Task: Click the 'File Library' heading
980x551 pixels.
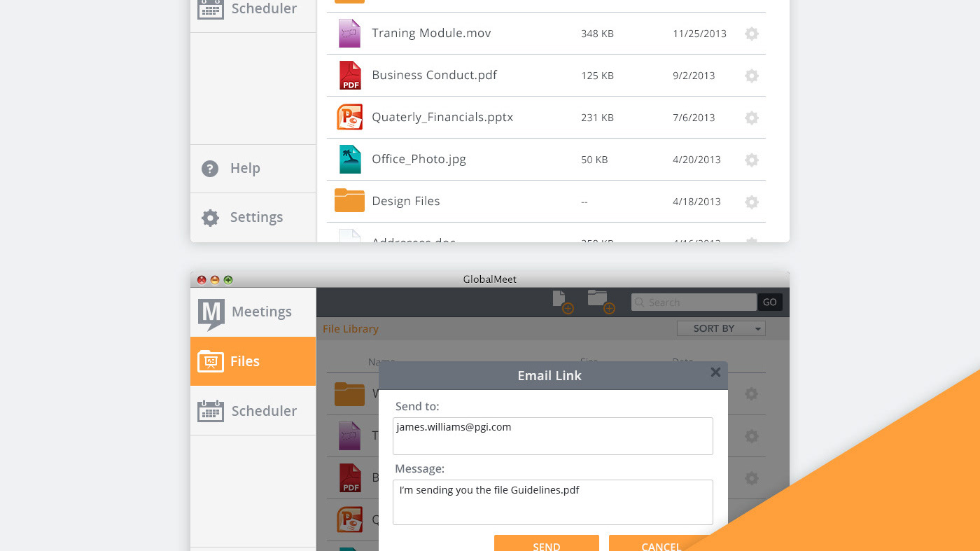Action: 351,329
